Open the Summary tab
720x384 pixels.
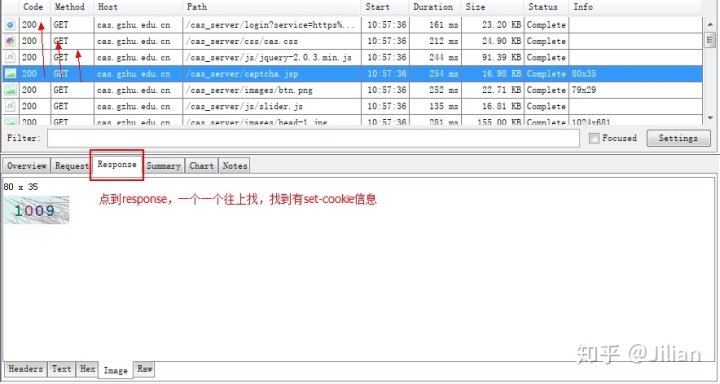[x=163, y=166]
